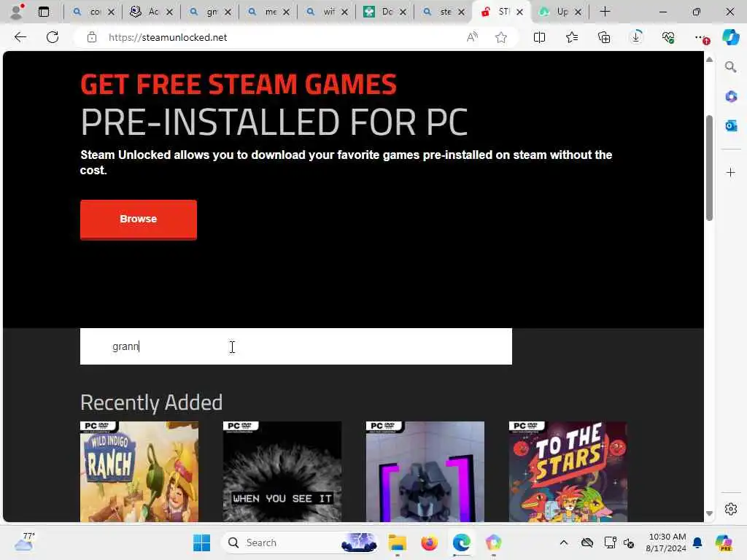Go back with the browser back arrow
Screen dimensions: 747x560
[20, 37]
